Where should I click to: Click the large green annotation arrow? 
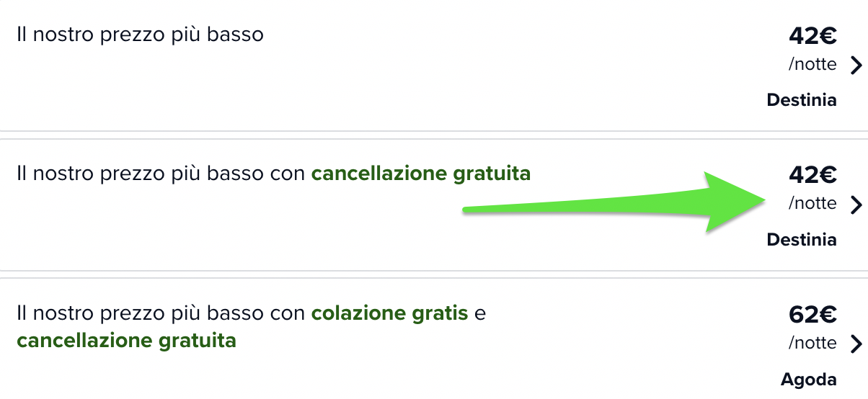614,203
